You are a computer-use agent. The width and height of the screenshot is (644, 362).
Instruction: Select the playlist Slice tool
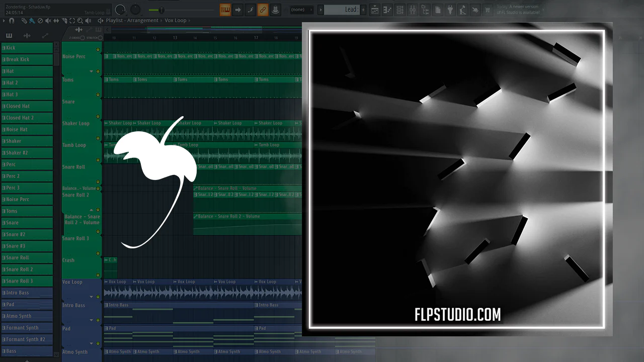click(x=64, y=21)
